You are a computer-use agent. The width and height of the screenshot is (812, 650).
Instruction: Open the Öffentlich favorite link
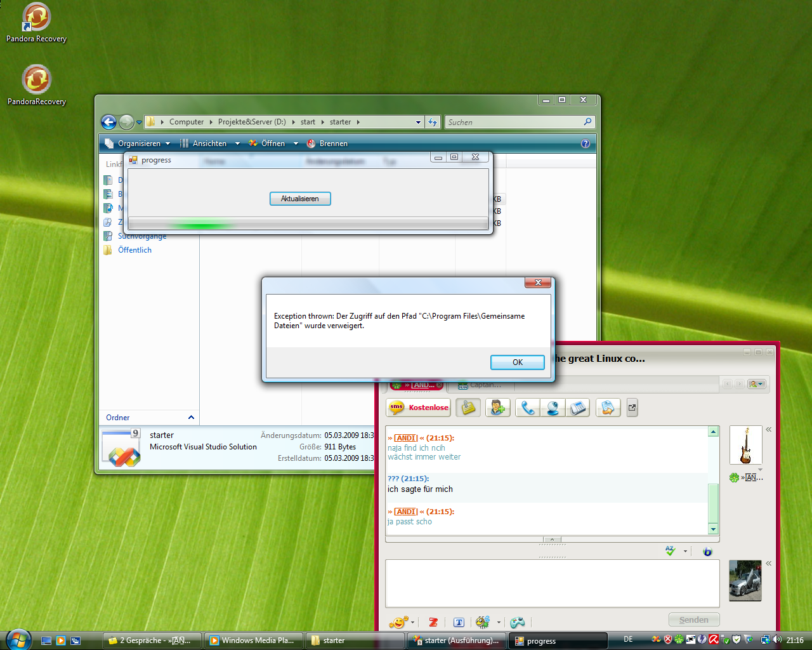click(134, 250)
